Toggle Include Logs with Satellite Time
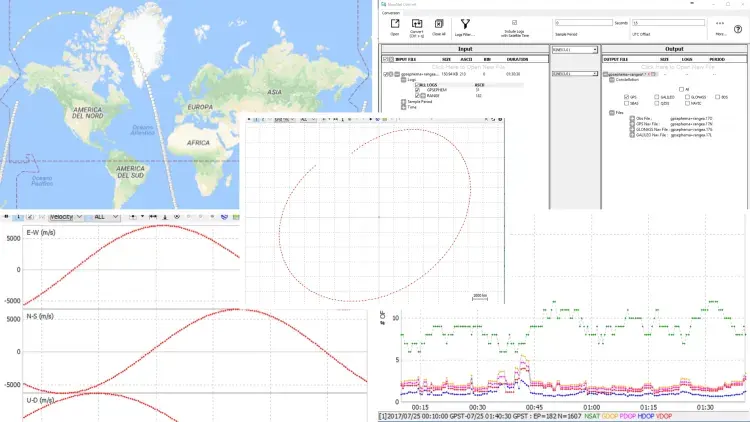Image resolution: width=750 pixels, height=422 pixels. [x=515, y=22]
